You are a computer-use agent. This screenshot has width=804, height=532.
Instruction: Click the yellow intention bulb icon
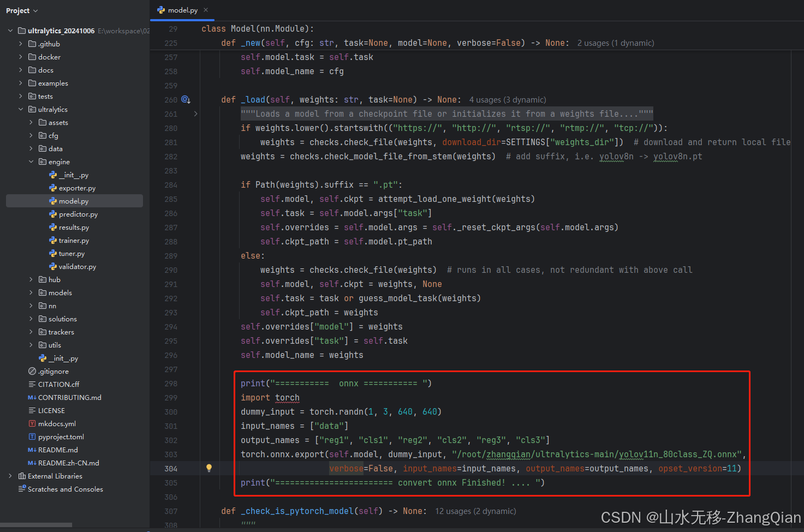click(x=209, y=468)
